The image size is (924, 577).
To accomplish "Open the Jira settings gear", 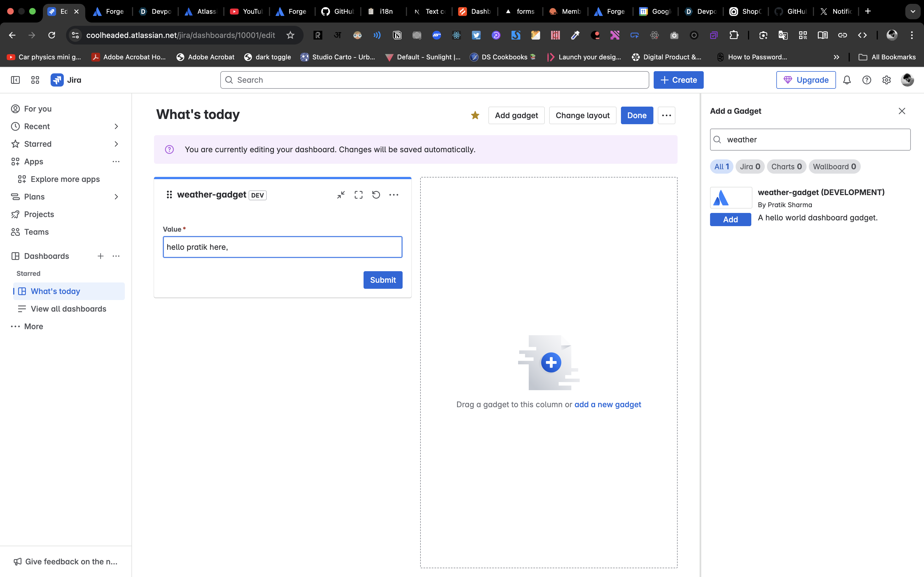I will [x=887, y=80].
